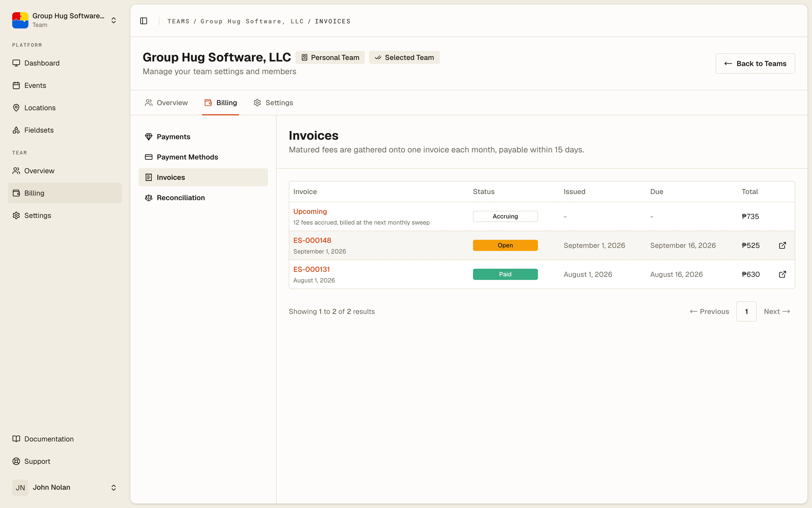Screen dimensions: 812x508
Task: Open invoice ES-000148 external link icon
Action: pyautogui.click(x=782, y=245)
